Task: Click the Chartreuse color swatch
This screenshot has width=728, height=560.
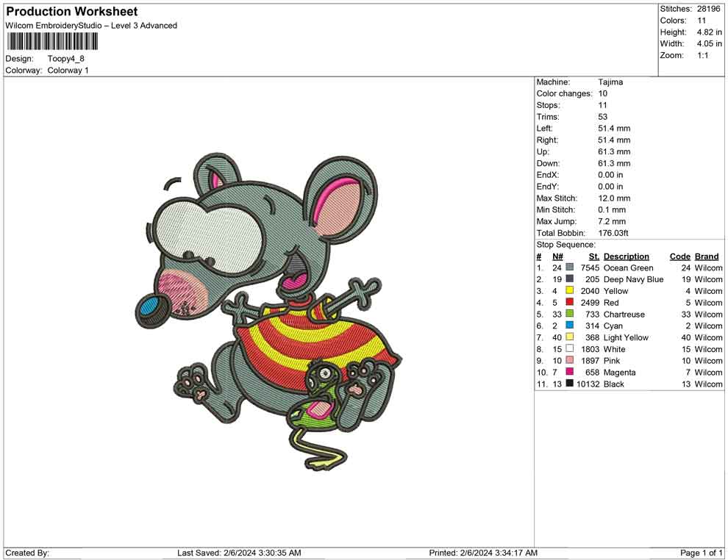Action: coord(570,314)
